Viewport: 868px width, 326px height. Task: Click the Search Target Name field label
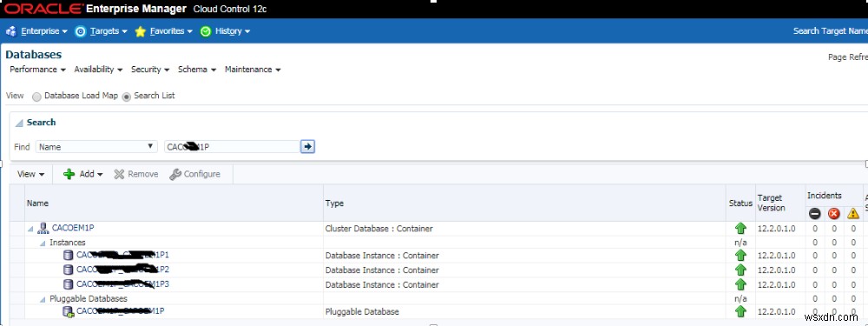pyautogui.click(x=831, y=31)
